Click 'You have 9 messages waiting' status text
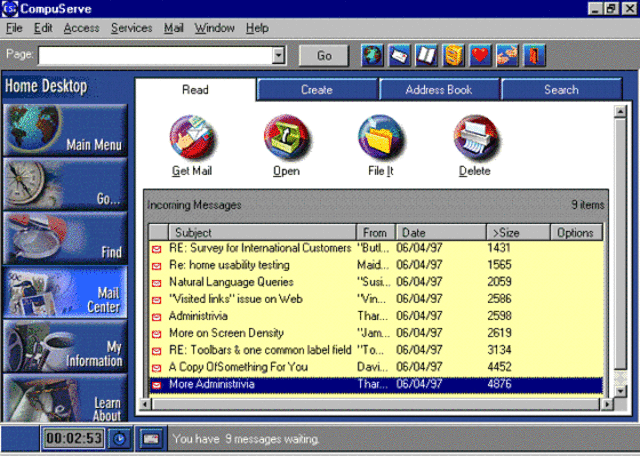640x456 pixels. pyautogui.click(x=246, y=439)
